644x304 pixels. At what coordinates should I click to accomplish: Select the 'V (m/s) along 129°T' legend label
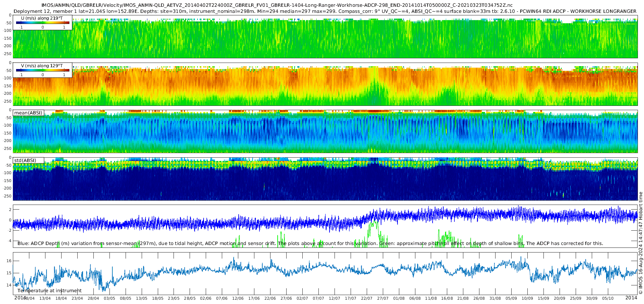pos(42,66)
